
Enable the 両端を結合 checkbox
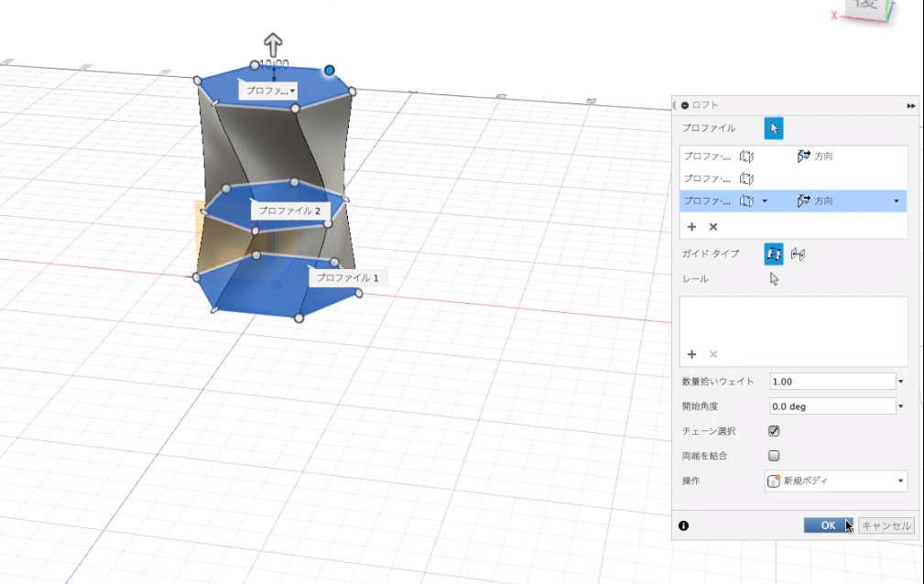(774, 456)
